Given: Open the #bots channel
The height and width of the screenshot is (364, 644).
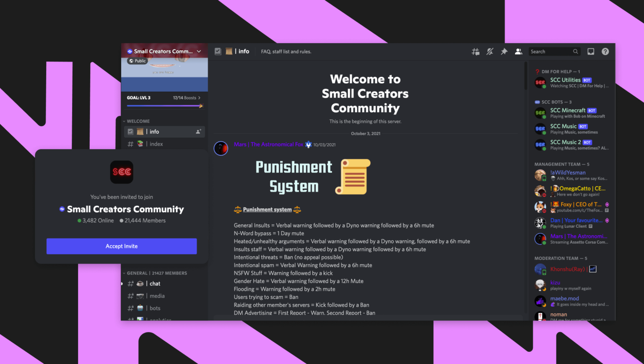Looking at the screenshot, I should (155, 308).
